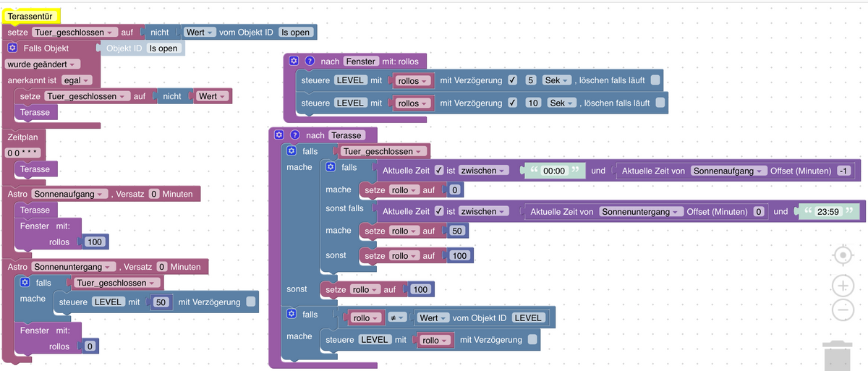The height and width of the screenshot is (371, 868).
Task: Click the '00:00' time text field
Action: [x=554, y=171]
